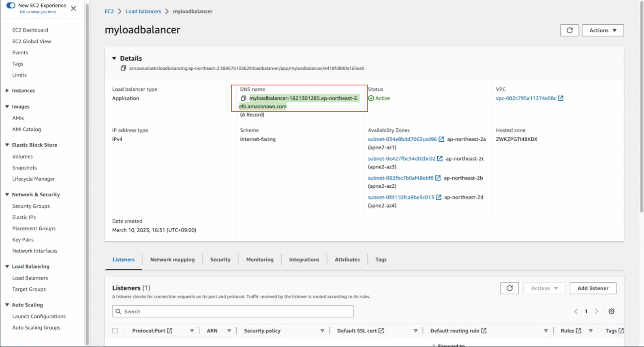Open Key Pairs in sidebar
Viewport: 644px width, 347px height.
[23, 240]
